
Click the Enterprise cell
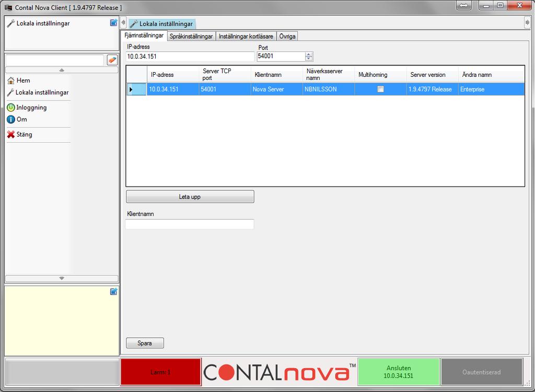click(x=491, y=89)
